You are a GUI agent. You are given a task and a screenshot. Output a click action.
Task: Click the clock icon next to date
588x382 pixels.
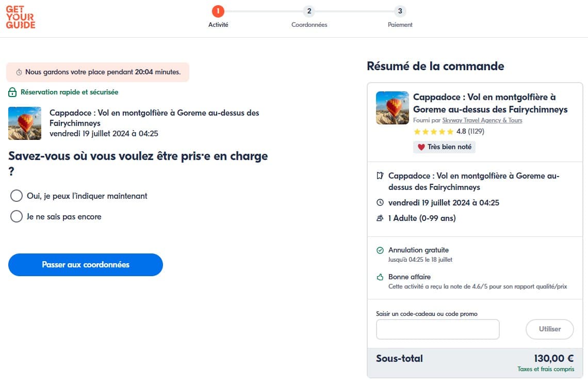[x=380, y=203]
